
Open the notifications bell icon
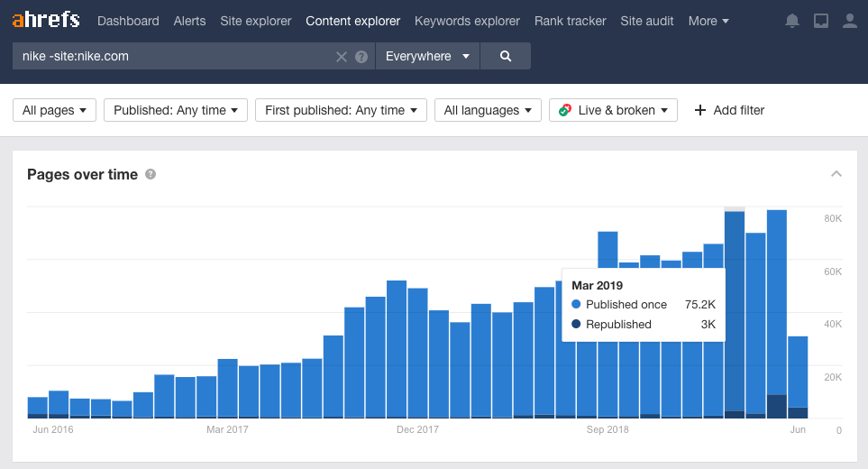click(x=792, y=21)
